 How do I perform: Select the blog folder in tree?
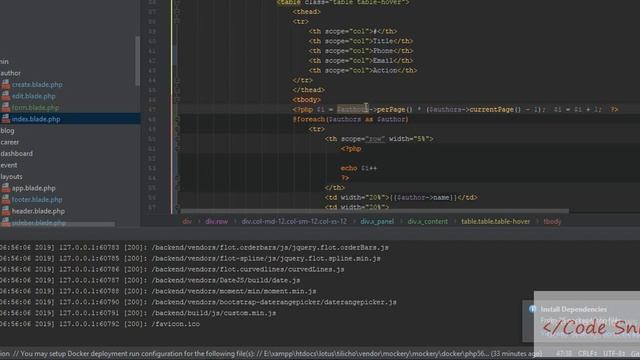pos(7,131)
